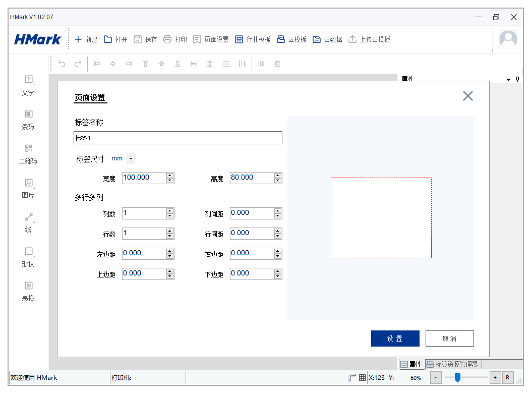Toggle the ruler icon in status bar
The width and height of the screenshot is (532, 394).
tap(351, 377)
